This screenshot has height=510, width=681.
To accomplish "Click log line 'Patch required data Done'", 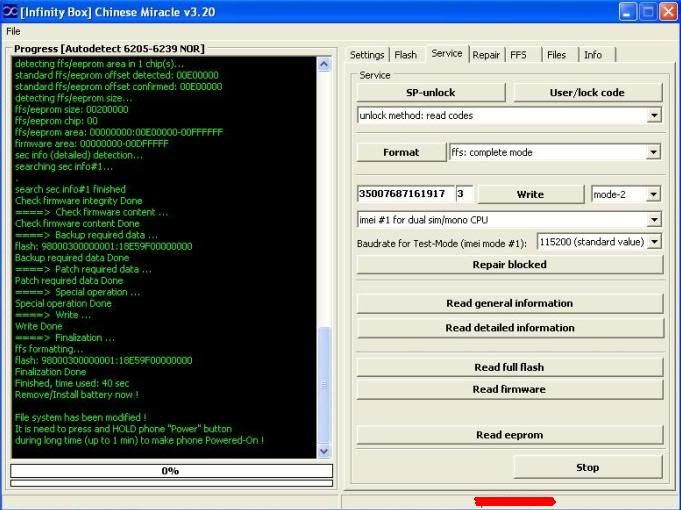I will (69, 281).
